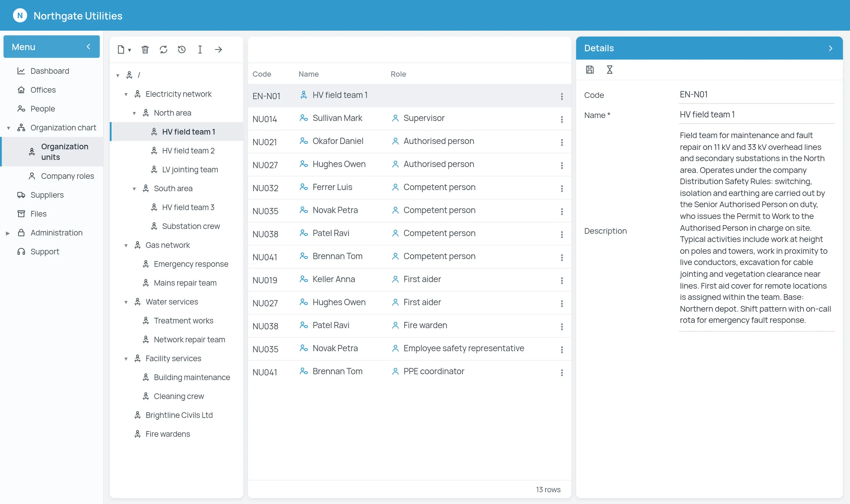Collapse the Electricity network tree node
Image resolution: width=850 pixels, height=504 pixels.
tap(126, 94)
